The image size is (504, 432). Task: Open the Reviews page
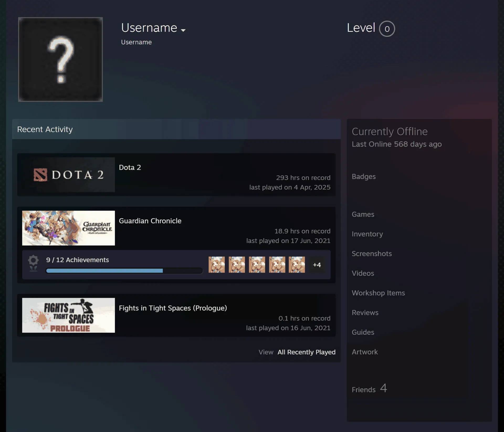click(x=365, y=313)
